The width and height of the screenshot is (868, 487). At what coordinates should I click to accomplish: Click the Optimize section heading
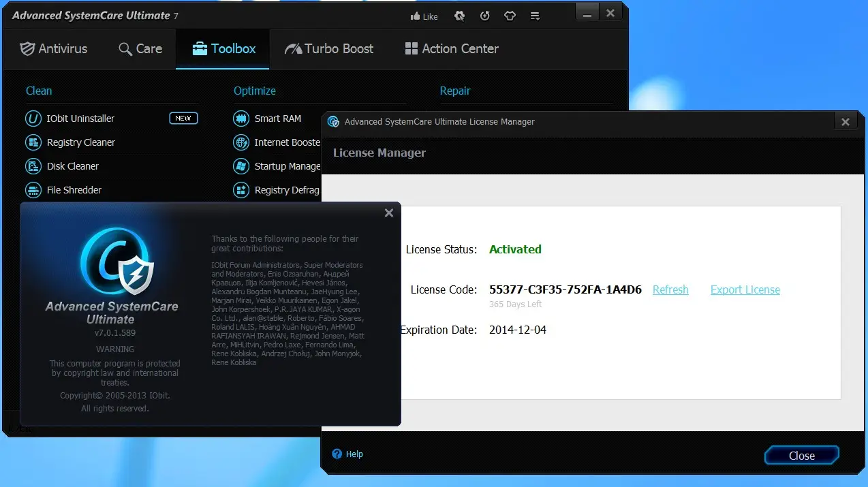pos(255,91)
